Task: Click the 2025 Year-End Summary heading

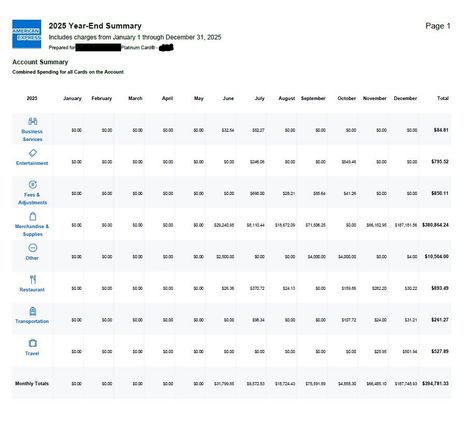Action: pyautogui.click(x=95, y=26)
